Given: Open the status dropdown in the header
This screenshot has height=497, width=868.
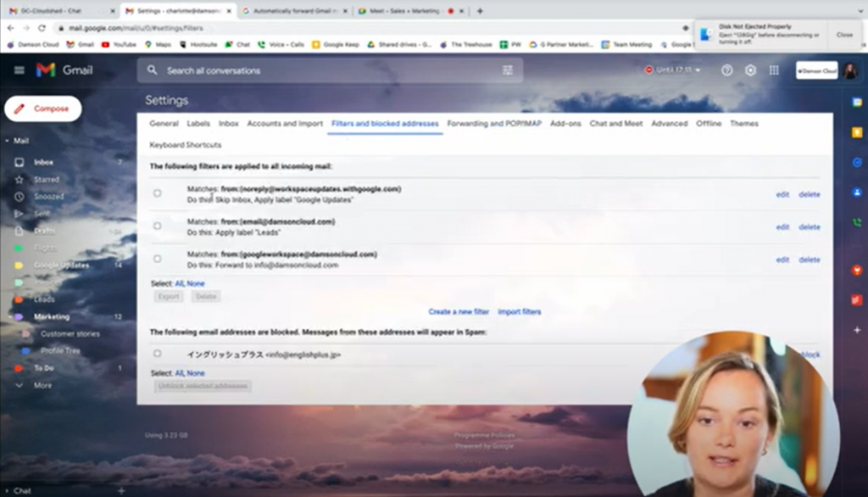Looking at the screenshot, I should point(673,70).
